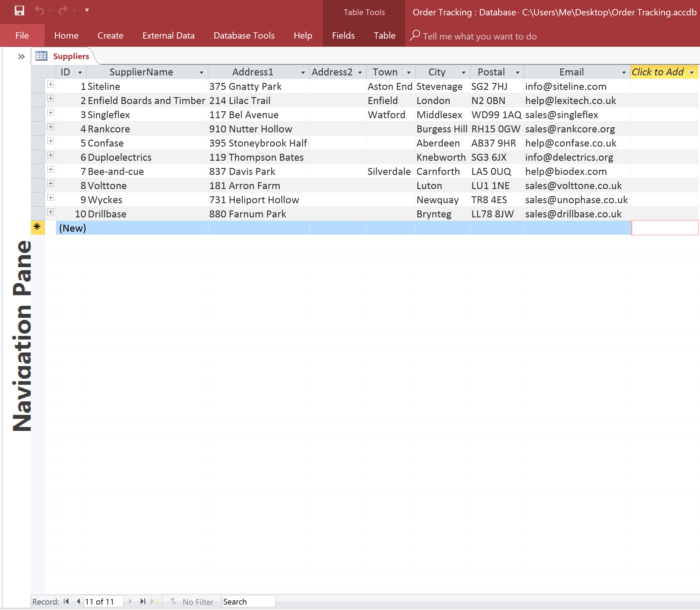Click the new record asterisk row selector
Viewport: 700px width, 610px height.
pyautogui.click(x=37, y=227)
